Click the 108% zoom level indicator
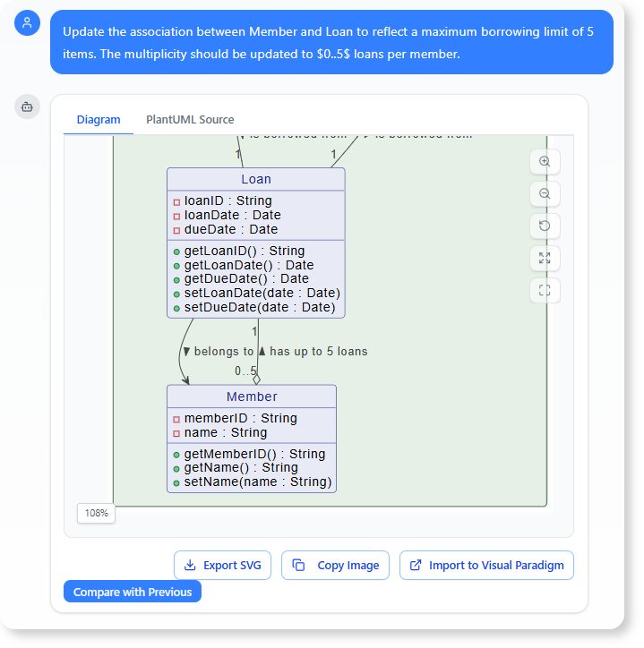The width and height of the screenshot is (644, 648). click(x=96, y=514)
